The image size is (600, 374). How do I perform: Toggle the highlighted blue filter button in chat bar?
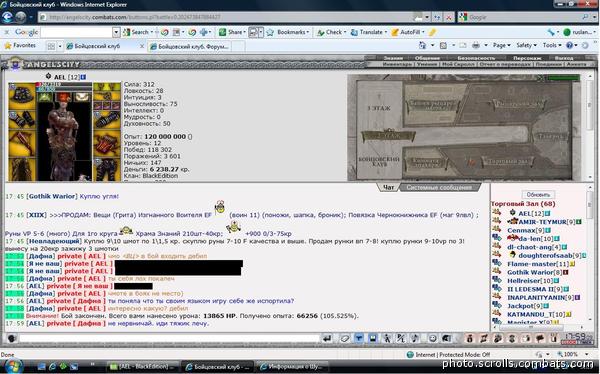[x=359, y=338]
